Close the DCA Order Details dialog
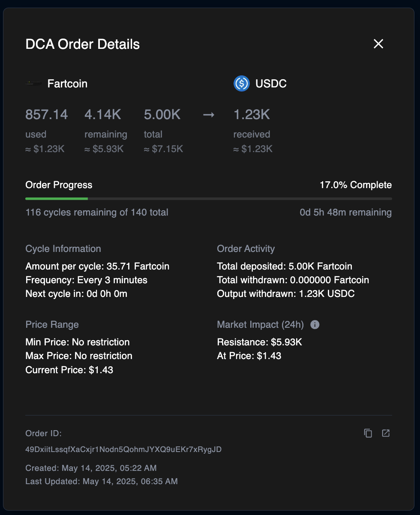The image size is (420, 515). (378, 44)
